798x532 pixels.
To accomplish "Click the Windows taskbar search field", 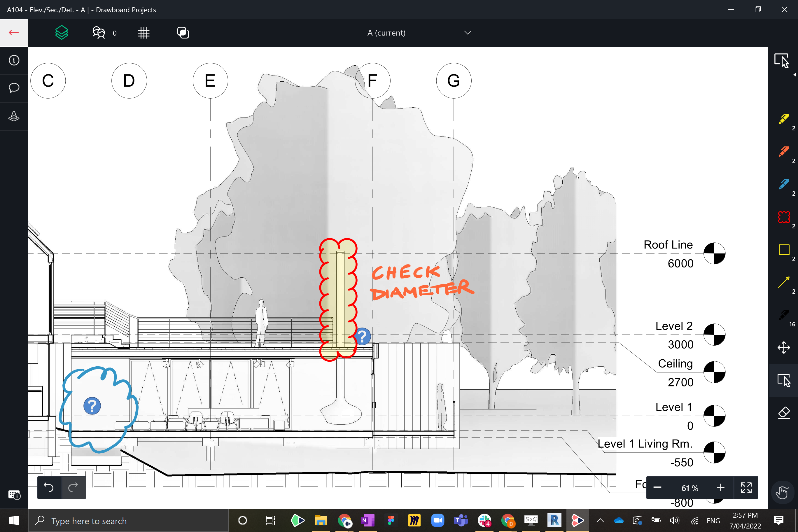I will [x=129, y=520].
